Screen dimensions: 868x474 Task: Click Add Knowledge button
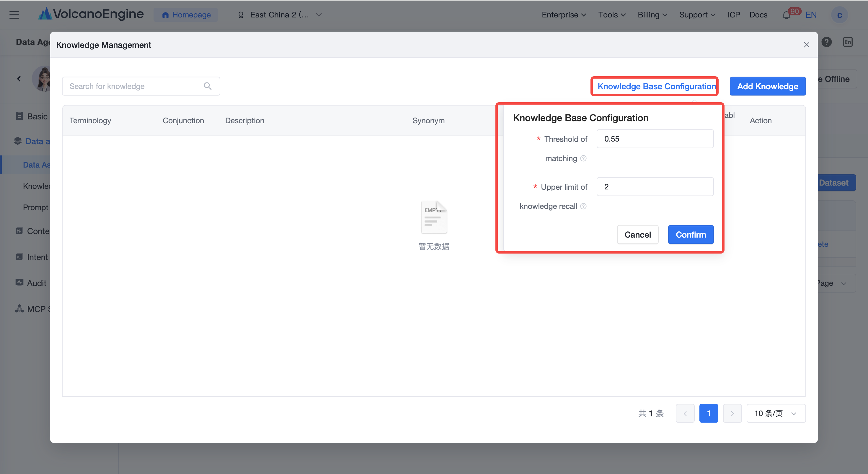(x=768, y=86)
